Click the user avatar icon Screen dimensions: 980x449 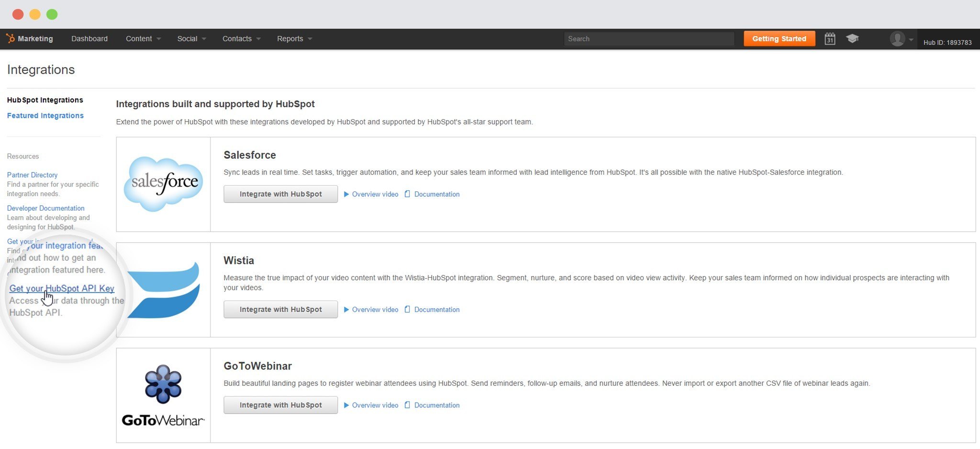(897, 39)
